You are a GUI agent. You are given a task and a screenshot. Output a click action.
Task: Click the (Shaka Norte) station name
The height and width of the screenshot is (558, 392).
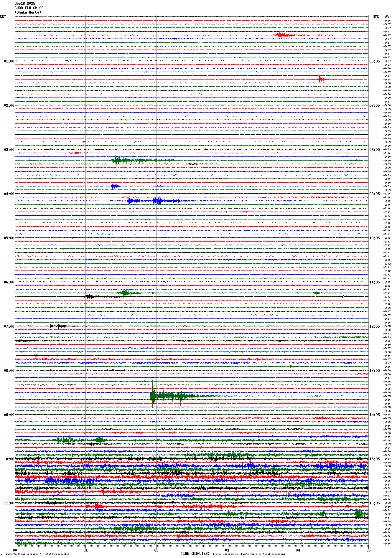28,12
